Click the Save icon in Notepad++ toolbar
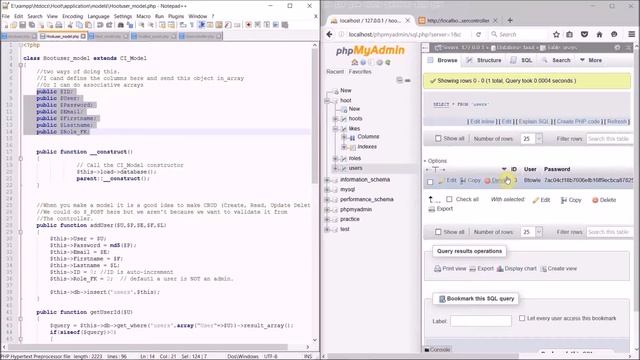The height and width of the screenshot is (360, 640). [x=23, y=25]
